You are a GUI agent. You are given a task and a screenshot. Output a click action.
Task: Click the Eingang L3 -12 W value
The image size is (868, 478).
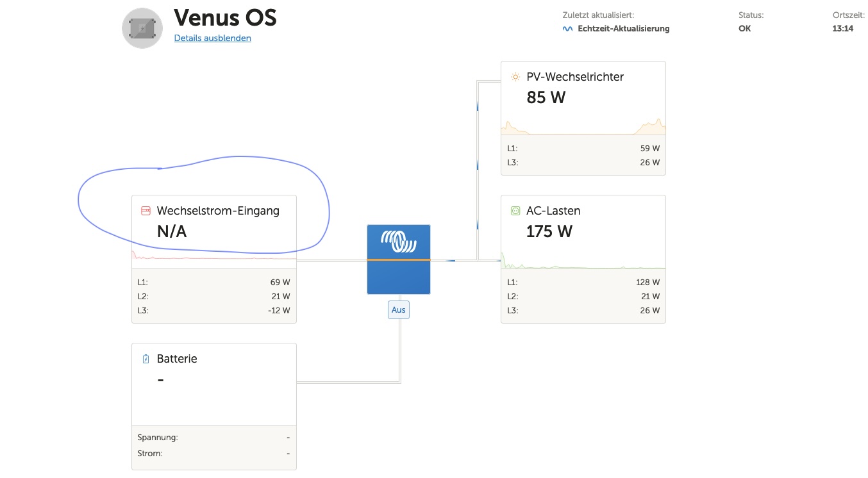(x=280, y=310)
